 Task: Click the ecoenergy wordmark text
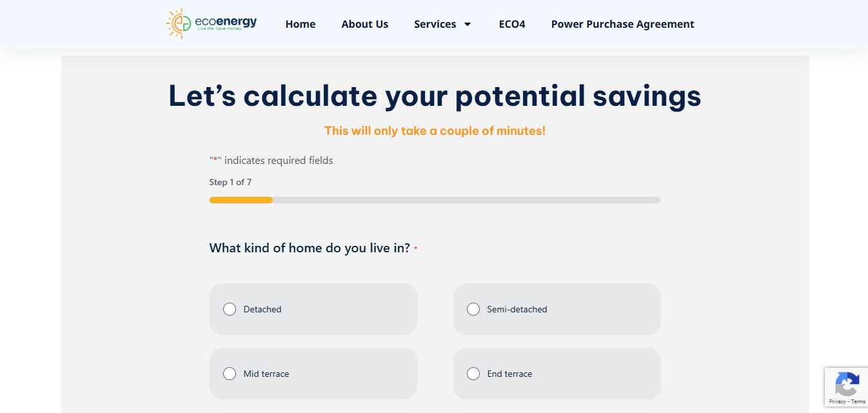point(226,23)
